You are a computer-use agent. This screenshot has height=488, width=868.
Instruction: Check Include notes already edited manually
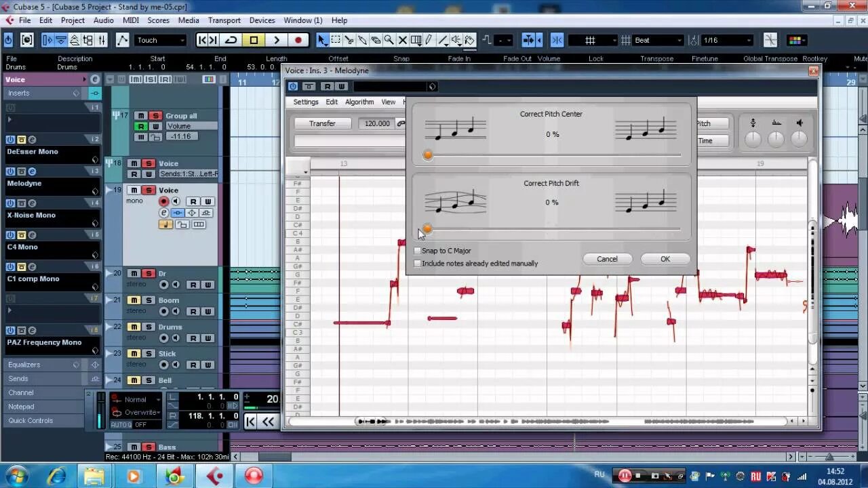coord(418,263)
